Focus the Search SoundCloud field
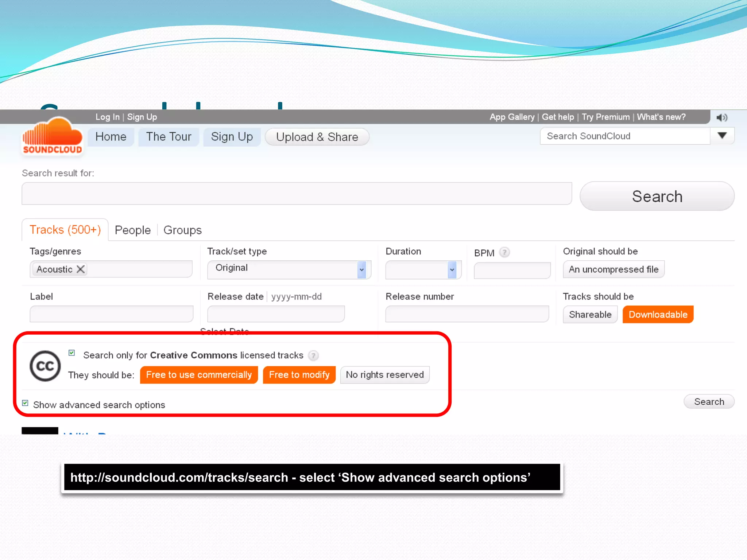Viewport: 747px width, 560px height. (625, 136)
